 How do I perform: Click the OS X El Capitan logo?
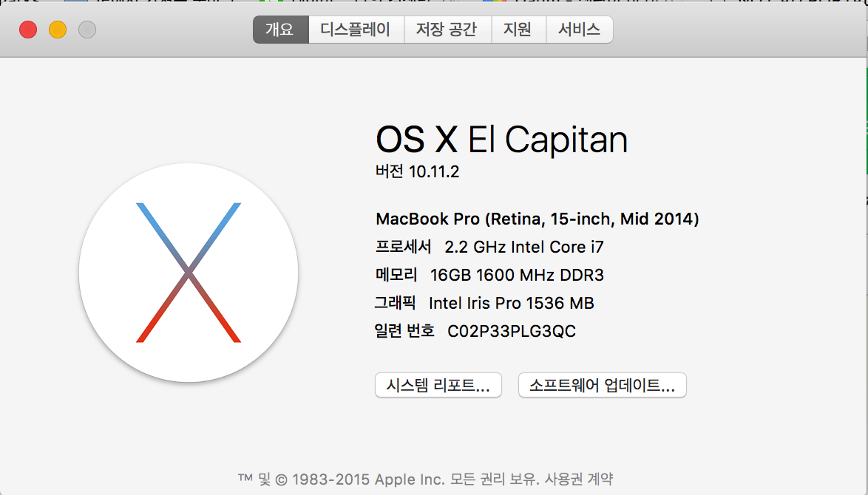tap(189, 273)
